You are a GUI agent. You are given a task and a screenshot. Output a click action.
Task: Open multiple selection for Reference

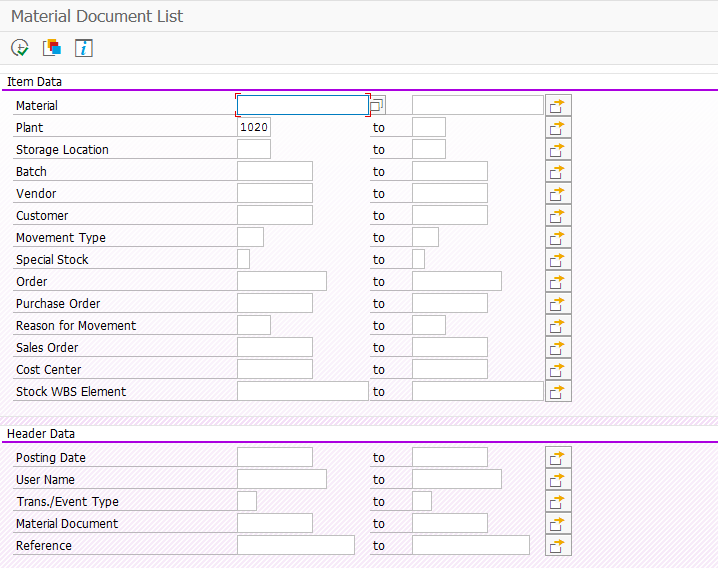coord(558,546)
